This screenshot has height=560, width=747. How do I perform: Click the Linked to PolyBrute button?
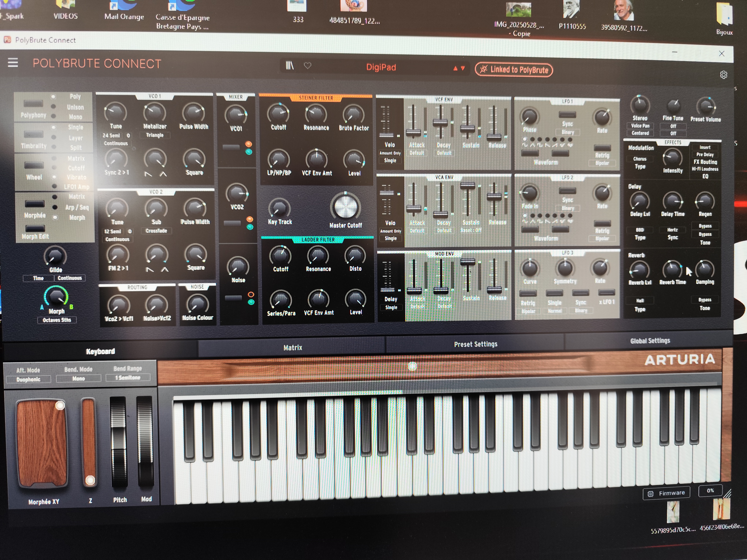pyautogui.click(x=514, y=70)
